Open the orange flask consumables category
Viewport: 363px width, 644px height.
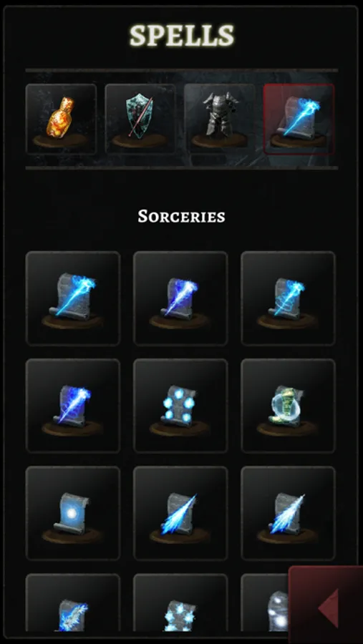[62, 119]
